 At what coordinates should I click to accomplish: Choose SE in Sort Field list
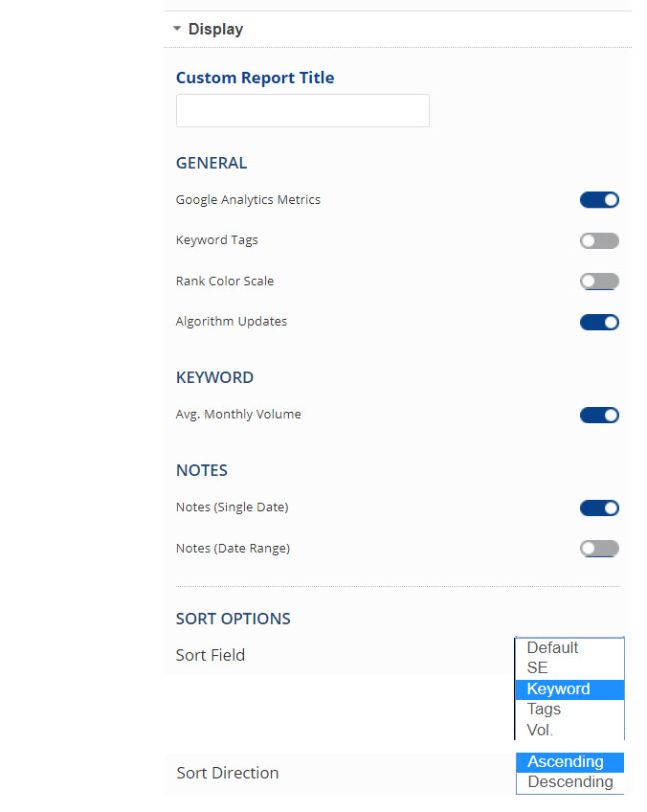coord(569,668)
